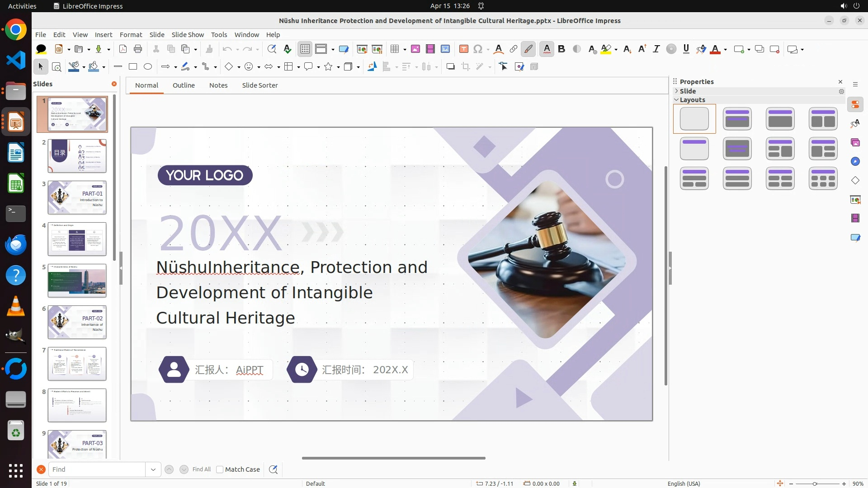Open the Navigator sidebar icon
This screenshot has width=868, height=488.
855,162
